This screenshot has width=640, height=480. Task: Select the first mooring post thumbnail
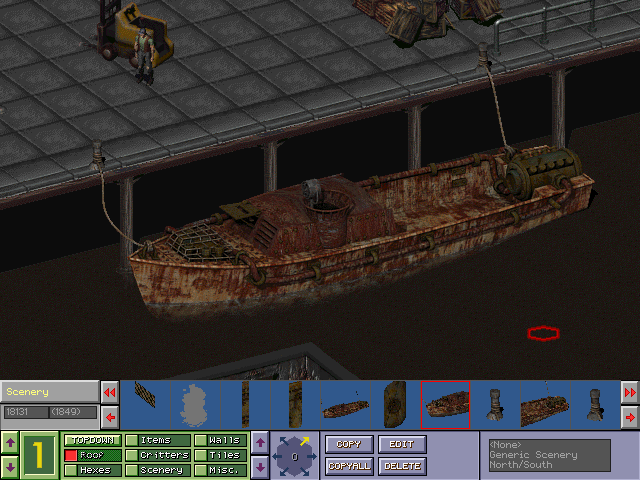coord(495,404)
